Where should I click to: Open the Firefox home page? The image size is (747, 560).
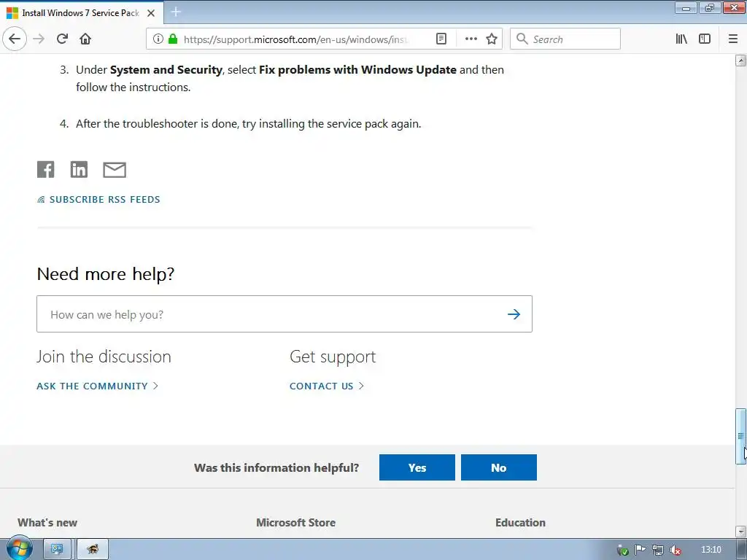85,39
